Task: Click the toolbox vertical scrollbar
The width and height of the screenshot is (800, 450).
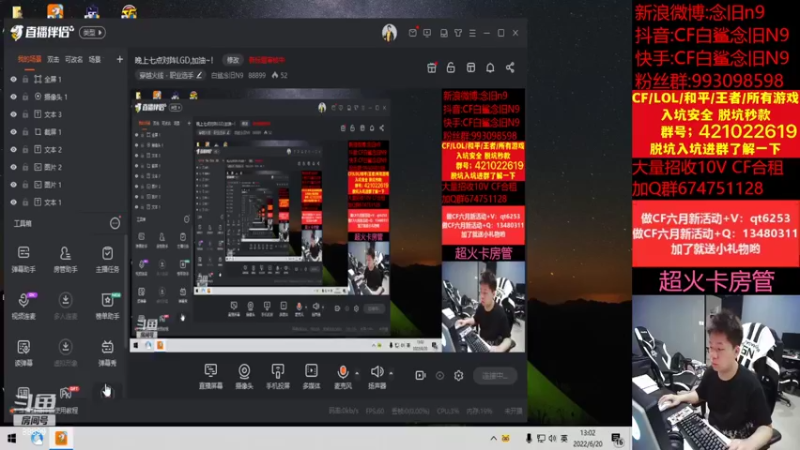Action: [x=126, y=291]
